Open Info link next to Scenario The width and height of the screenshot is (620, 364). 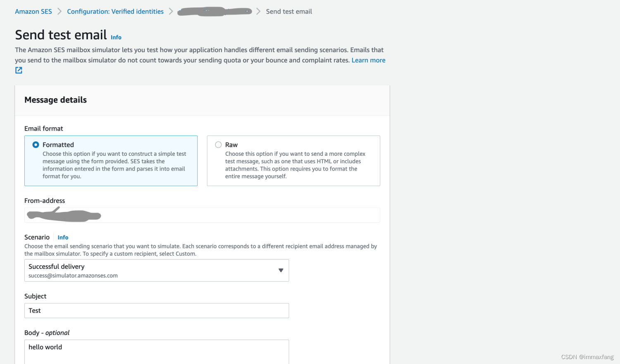(63, 238)
